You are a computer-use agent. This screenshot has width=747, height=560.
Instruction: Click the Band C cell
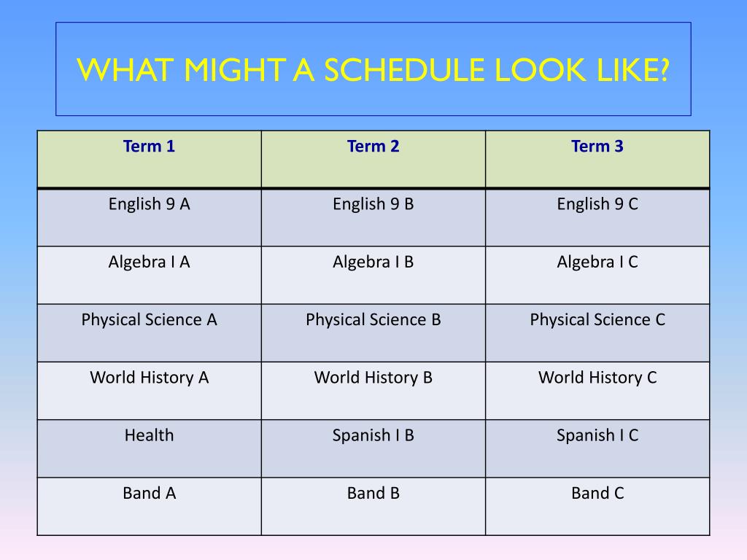click(x=597, y=507)
